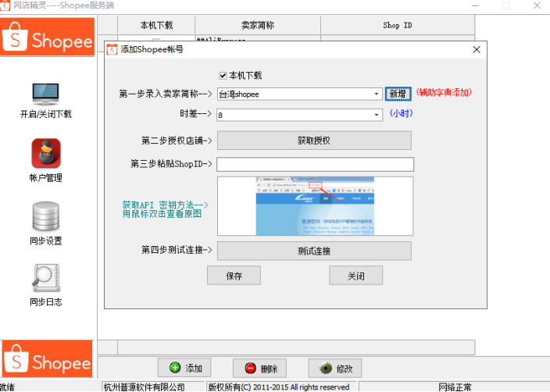Click the (小时) label next to 时差

(x=402, y=113)
